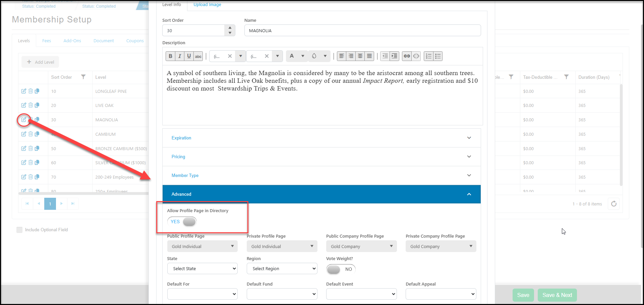
Task: Apply underline formatting in editor toolbar
Action: click(x=189, y=56)
